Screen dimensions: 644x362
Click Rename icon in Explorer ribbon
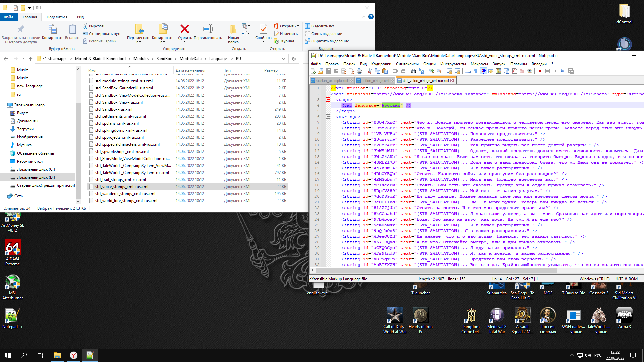tap(208, 29)
